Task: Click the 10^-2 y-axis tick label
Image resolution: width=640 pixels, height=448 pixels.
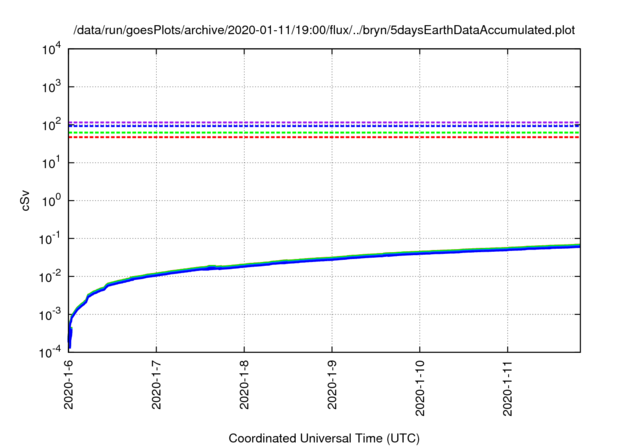Action: click(x=50, y=277)
